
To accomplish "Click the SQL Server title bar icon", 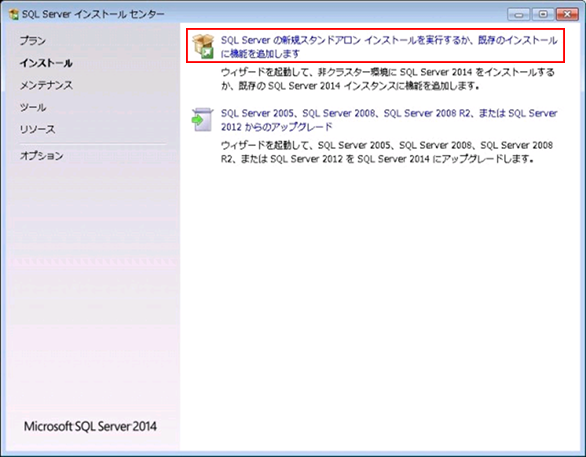I will tap(14, 15).
